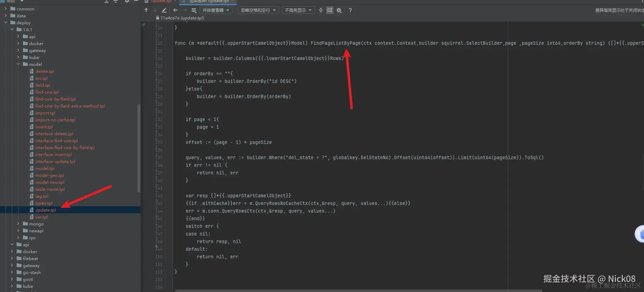Image resolution: width=644 pixels, height=292 pixels.
Task: Expand the gateway folder under 1.6.1
Action: (x=18, y=50)
